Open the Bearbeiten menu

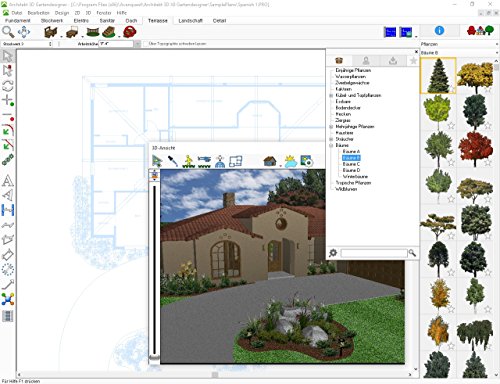pos(38,13)
